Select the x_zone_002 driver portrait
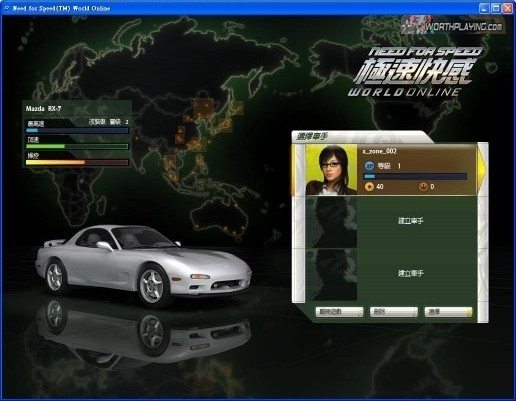The width and height of the screenshot is (516, 401). click(x=331, y=170)
